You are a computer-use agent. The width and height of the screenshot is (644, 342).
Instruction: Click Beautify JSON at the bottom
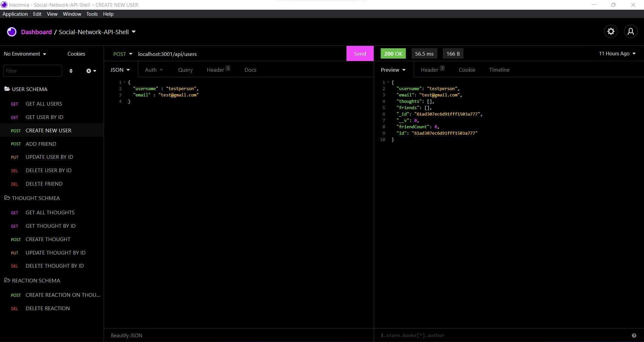[x=126, y=335]
